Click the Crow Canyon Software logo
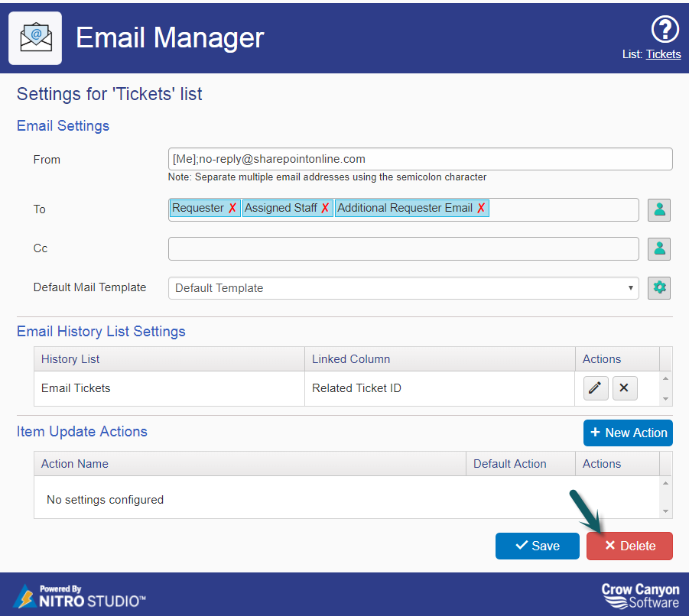The height and width of the screenshot is (616, 689). [x=640, y=595]
